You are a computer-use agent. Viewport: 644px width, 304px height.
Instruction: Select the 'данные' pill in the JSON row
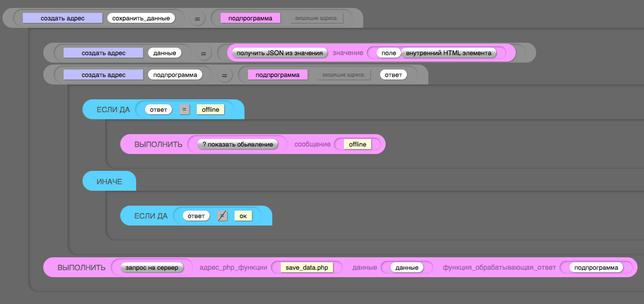click(165, 53)
